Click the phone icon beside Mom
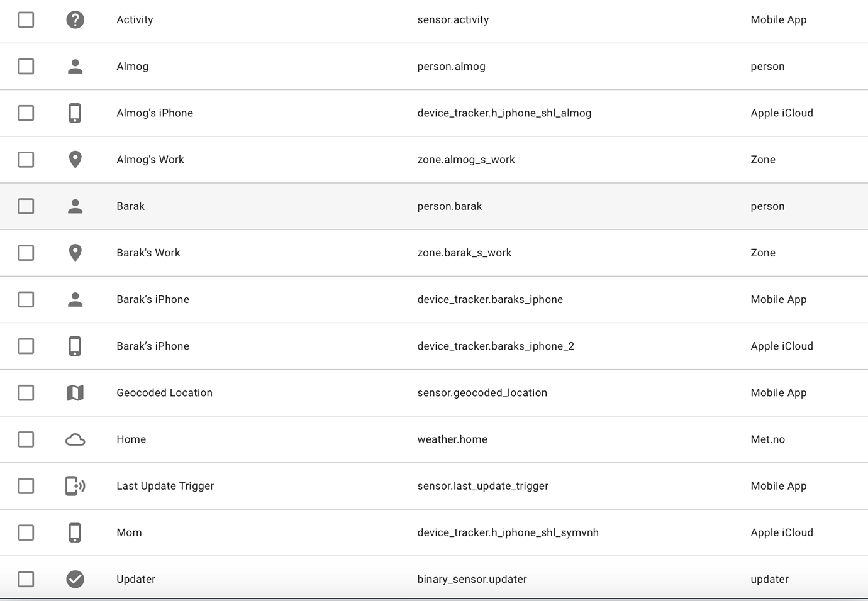This screenshot has height=601, width=868. click(75, 532)
